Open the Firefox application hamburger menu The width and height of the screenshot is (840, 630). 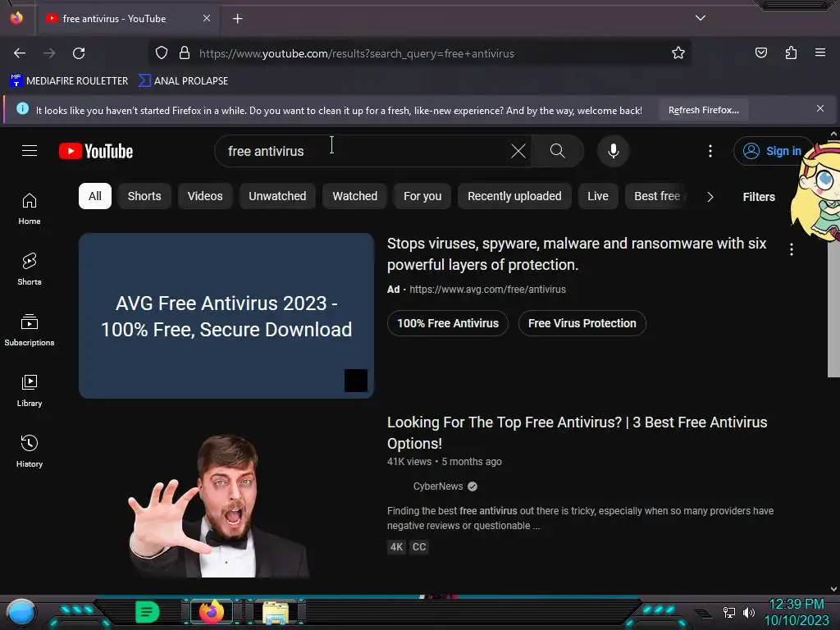point(820,52)
